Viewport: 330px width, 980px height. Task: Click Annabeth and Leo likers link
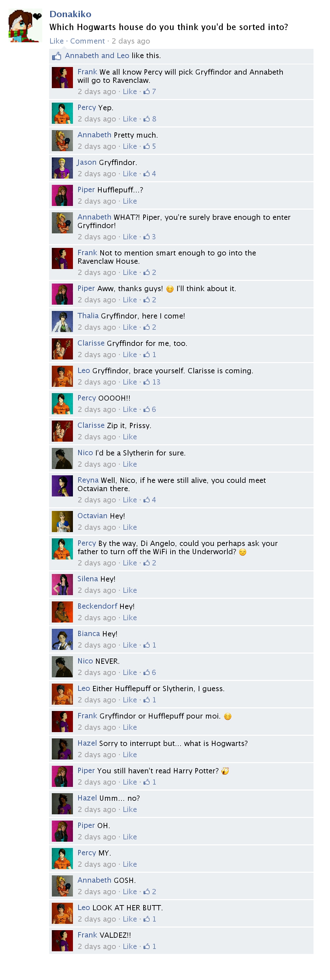click(x=97, y=55)
